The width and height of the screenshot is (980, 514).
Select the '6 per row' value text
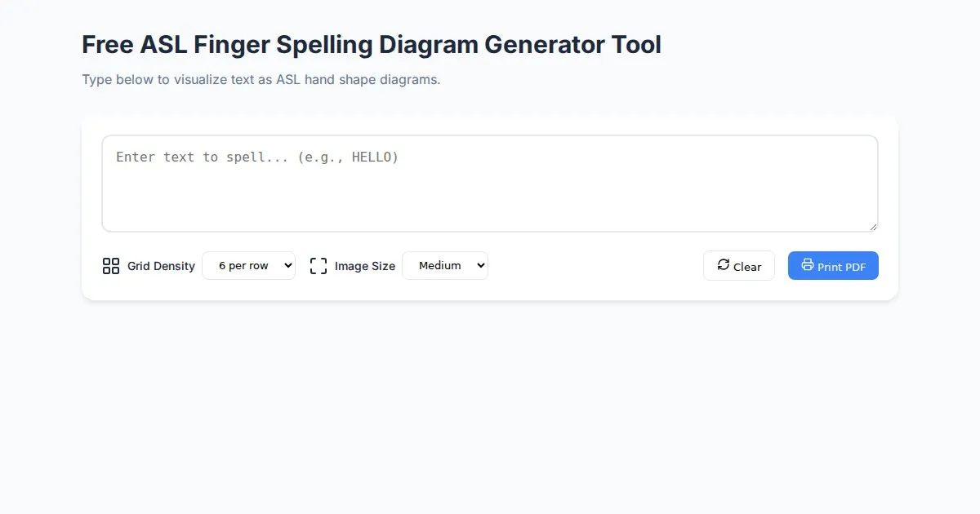[x=243, y=266]
